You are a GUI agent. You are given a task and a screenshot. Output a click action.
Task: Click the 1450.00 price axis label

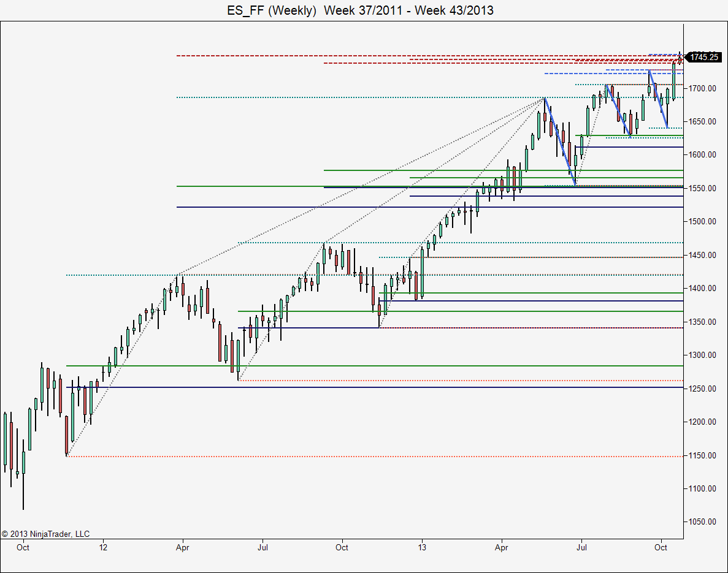[702, 255]
